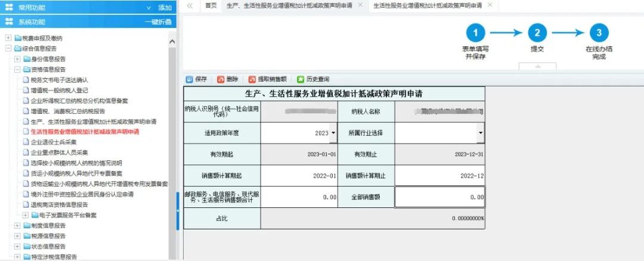The image size is (644, 261).
Task: Open 所属行业选择 dropdown arrow
Action: click(481, 133)
